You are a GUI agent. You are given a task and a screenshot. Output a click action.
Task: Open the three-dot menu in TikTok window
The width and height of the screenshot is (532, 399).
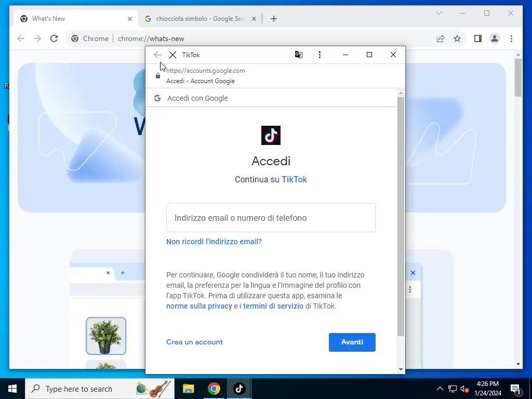pyautogui.click(x=320, y=55)
